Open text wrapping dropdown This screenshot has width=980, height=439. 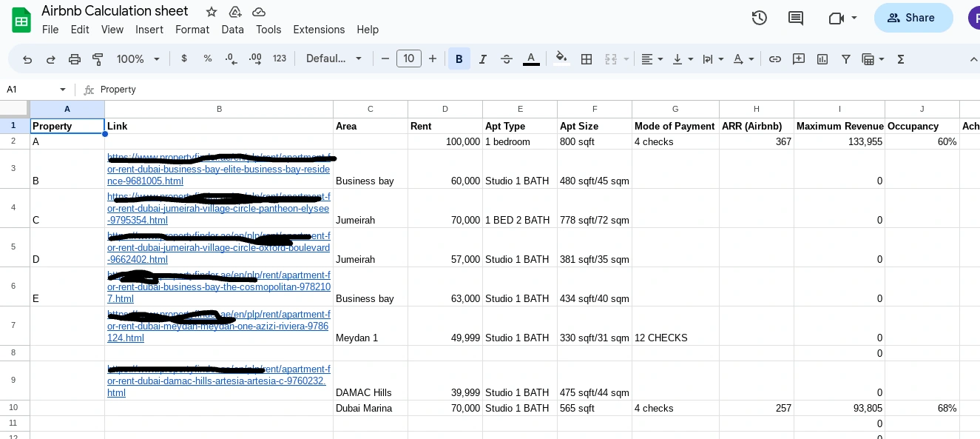[713, 59]
